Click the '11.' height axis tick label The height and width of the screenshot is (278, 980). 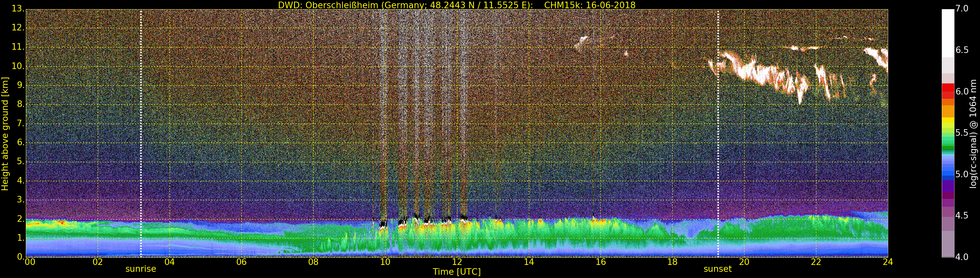pyautogui.click(x=18, y=47)
